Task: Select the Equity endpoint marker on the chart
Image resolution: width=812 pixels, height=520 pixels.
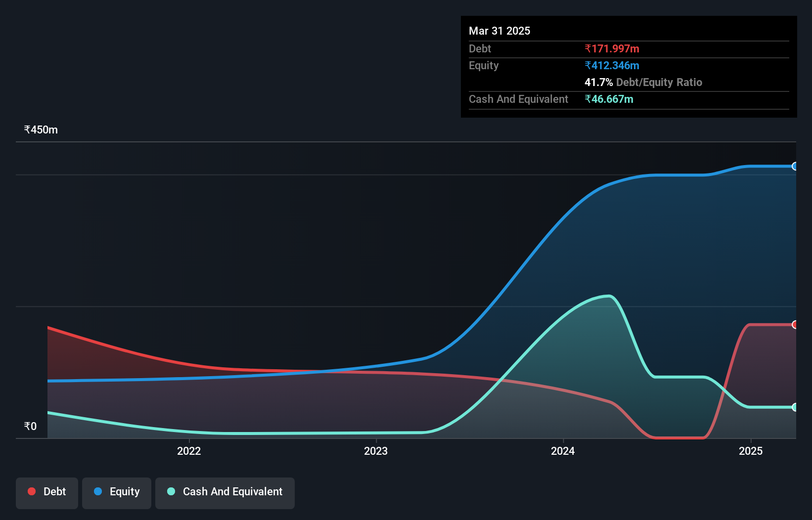Action: (794, 167)
